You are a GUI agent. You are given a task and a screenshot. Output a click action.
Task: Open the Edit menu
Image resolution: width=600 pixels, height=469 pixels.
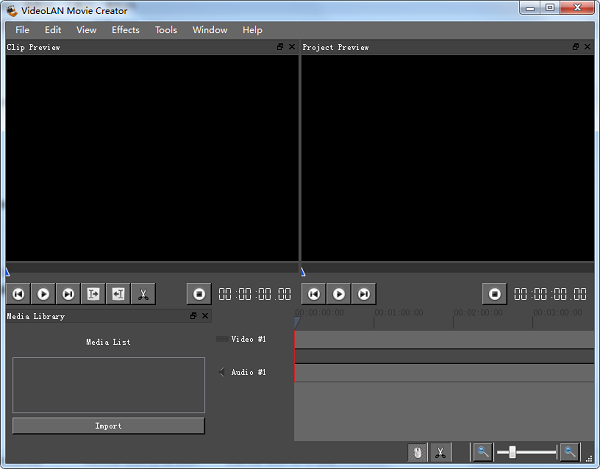click(x=53, y=30)
